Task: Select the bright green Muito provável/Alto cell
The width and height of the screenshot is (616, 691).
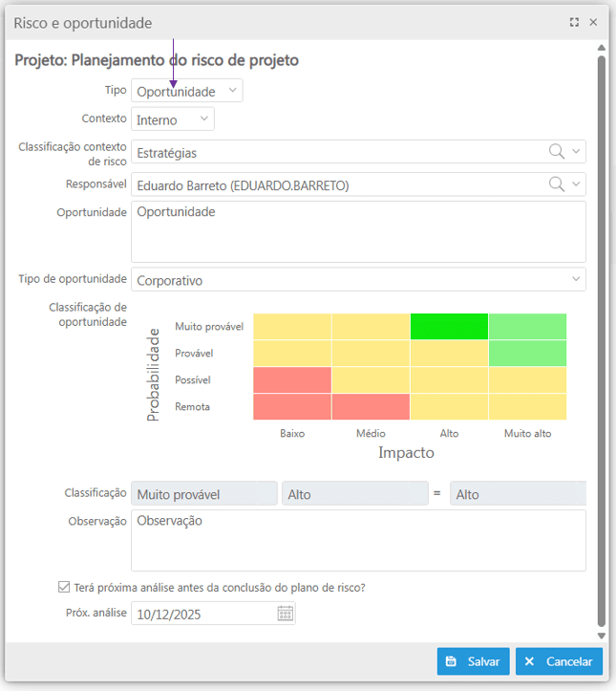Action: point(449,326)
